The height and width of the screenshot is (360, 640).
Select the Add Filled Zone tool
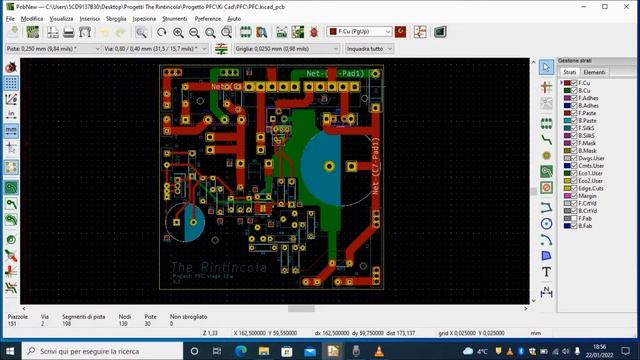point(547,171)
